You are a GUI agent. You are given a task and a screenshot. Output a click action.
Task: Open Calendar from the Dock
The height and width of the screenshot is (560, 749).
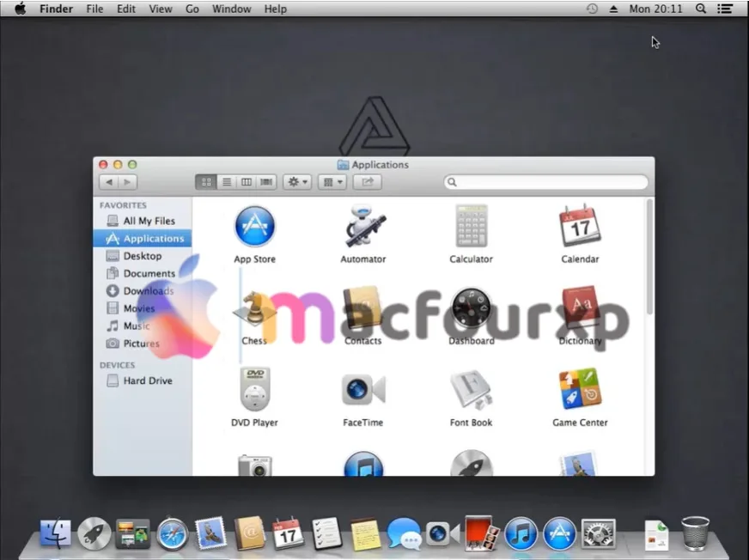[x=288, y=533]
